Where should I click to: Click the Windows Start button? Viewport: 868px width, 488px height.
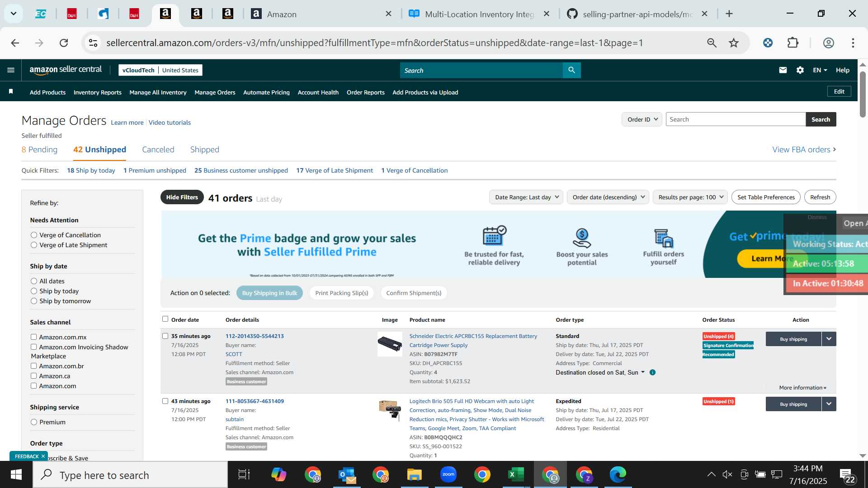pyautogui.click(x=16, y=474)
